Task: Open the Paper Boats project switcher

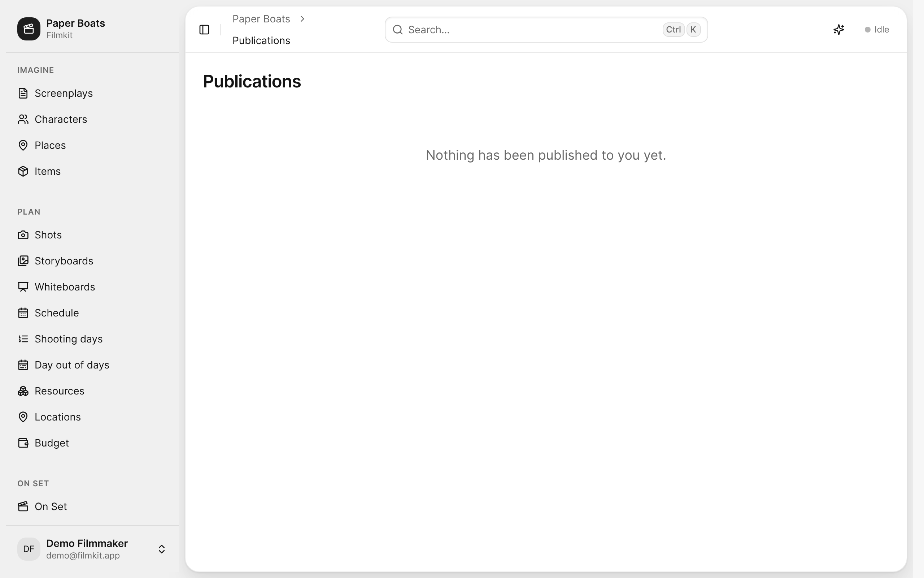Action: click(92, 29)
